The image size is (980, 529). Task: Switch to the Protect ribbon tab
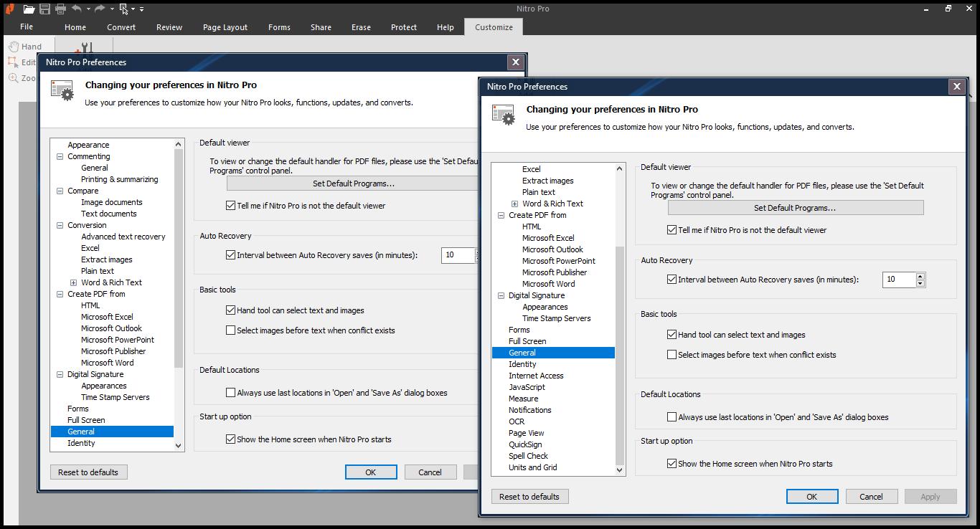404,27
